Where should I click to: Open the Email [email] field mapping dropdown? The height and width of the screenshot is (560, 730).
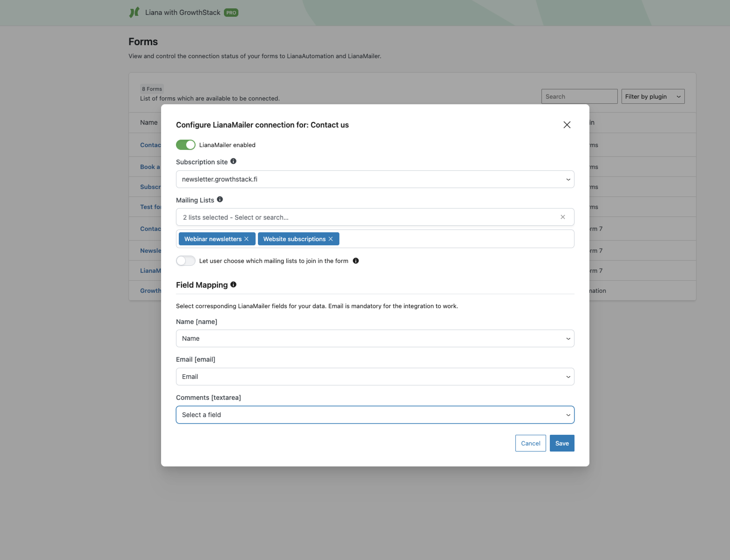pyautogui.click(x=375, y=377)
